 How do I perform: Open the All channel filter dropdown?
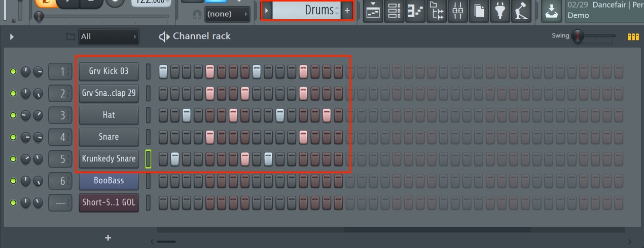coord(109,36)
